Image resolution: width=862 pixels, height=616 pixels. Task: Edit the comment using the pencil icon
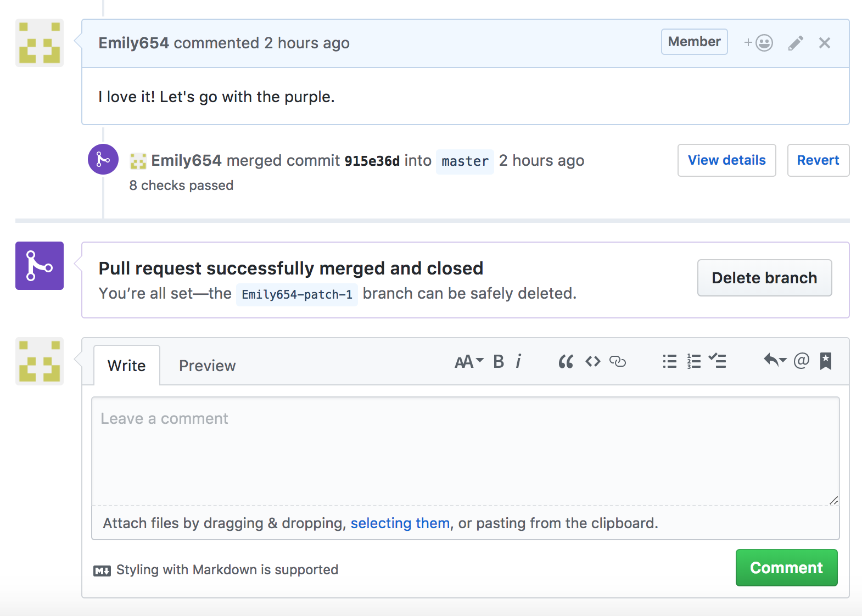click(796, 43)
